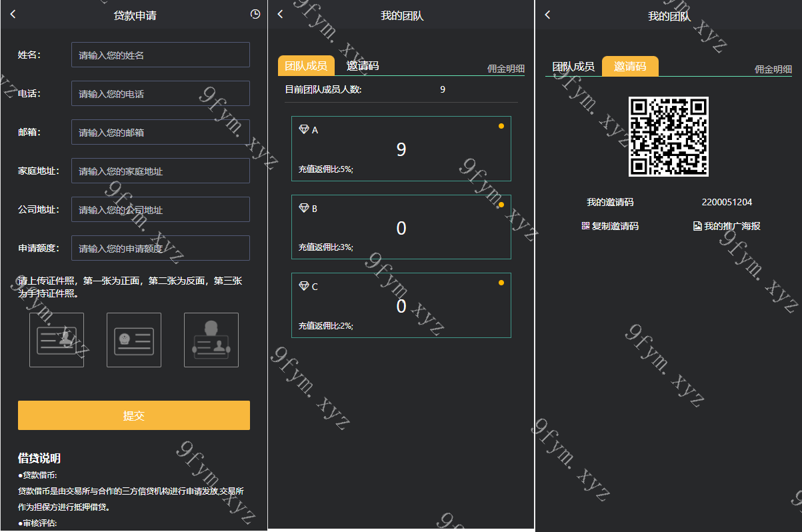
Task: Open 佣金明细 link in right screen
Action: pyautogui.click(x=773, y=69)
